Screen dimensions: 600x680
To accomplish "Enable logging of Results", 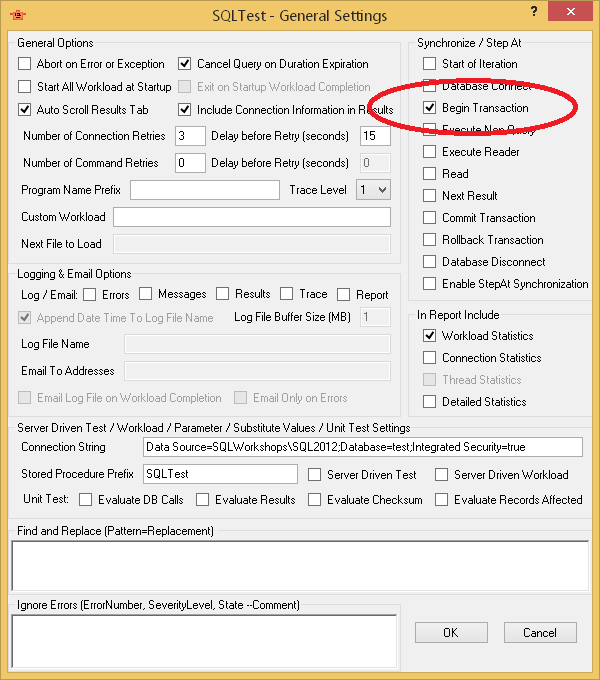I will [x=223, y=294].
